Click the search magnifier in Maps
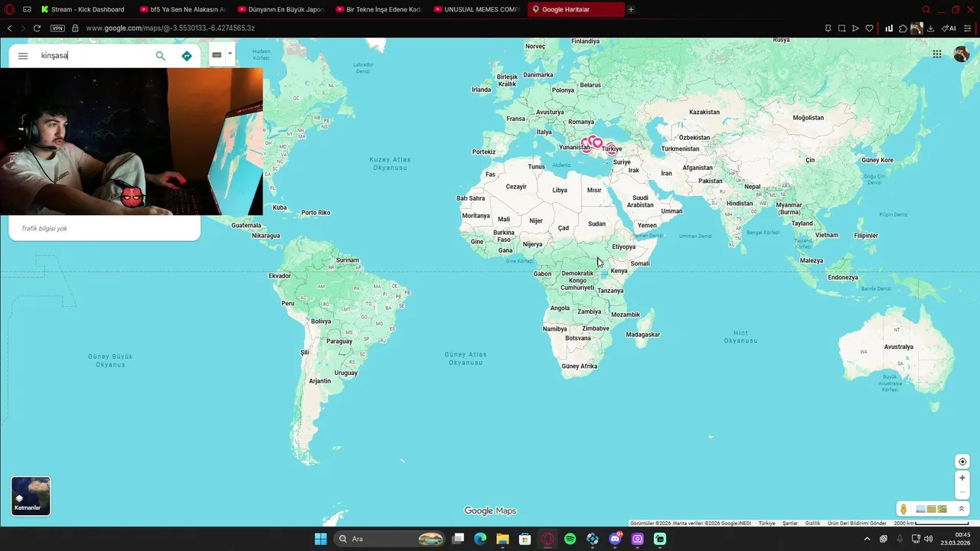This screenshot has width=980, height=551. click(160, 56)
